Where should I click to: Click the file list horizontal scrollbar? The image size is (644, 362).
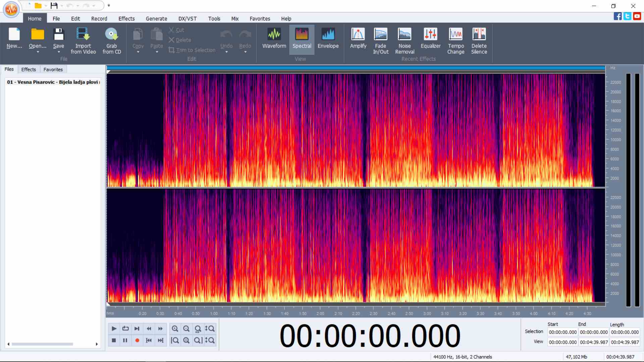click(42, 344)
